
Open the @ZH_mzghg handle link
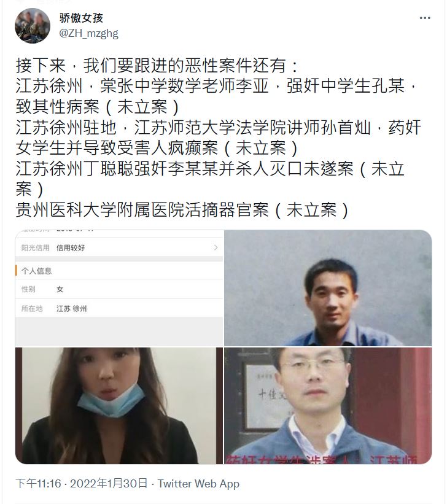click(89, 33)
